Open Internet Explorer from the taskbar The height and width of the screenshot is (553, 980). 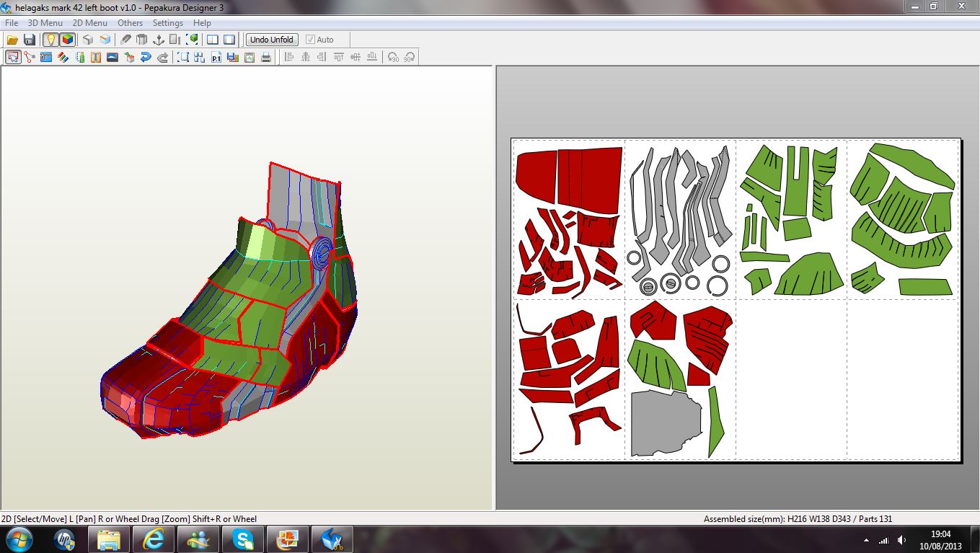[154, 539]
